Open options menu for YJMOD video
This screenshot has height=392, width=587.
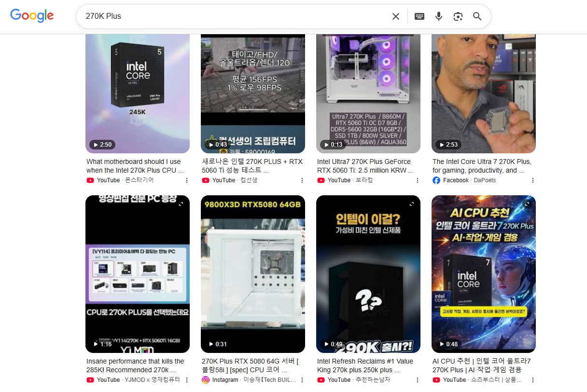(x=187, y=380)
